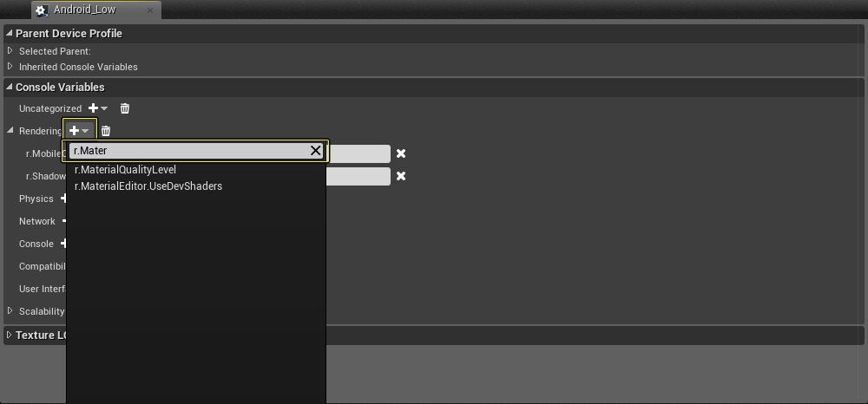The width and height of the screenshot is (868, 404).
Task: Clear the r.Mater search text
Action: (x=316, y=150)
